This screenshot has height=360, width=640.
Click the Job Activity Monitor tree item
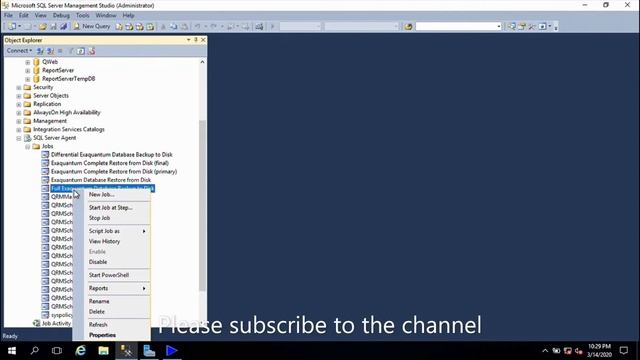pyautogui.click(x=56, y=323)
